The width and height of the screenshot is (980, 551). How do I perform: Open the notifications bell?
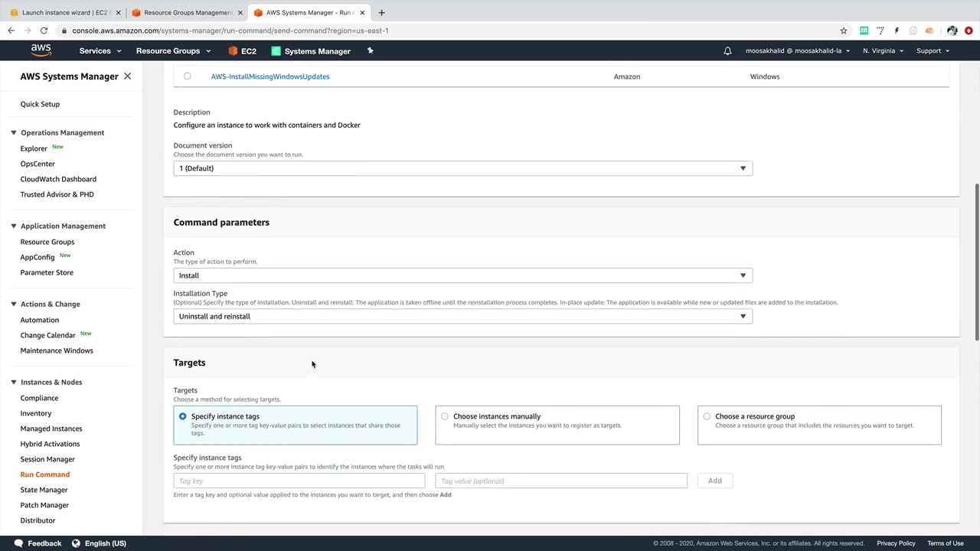(727, 51)
